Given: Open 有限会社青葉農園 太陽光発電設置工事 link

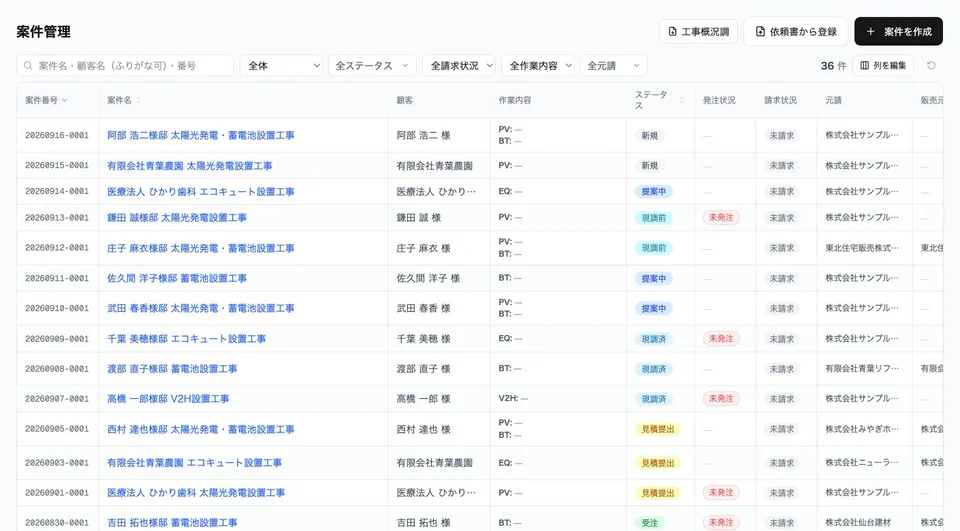Looking at the screenshot, I should (190, 165).
